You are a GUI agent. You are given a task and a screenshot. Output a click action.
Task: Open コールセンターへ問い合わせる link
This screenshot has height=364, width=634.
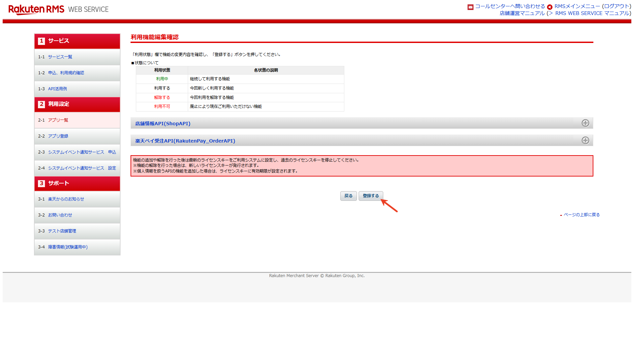coord(510,6)
